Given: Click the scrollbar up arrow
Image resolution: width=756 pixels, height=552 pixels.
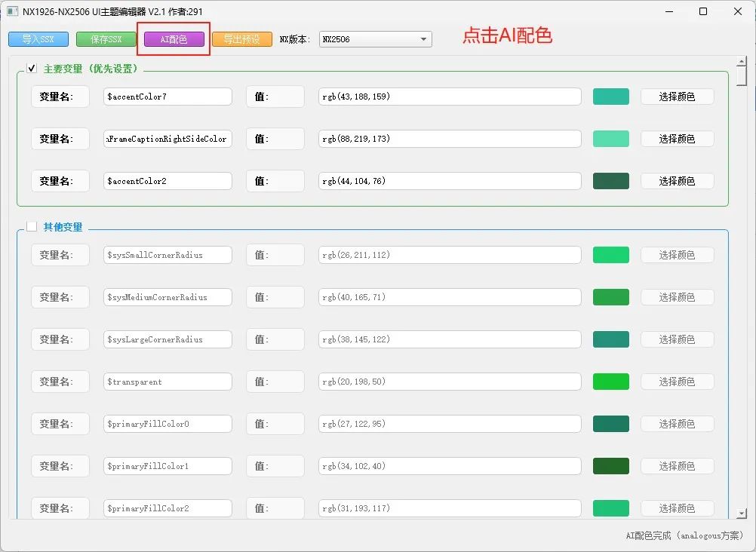Looking at the screenshot, I should coord(742,61).
